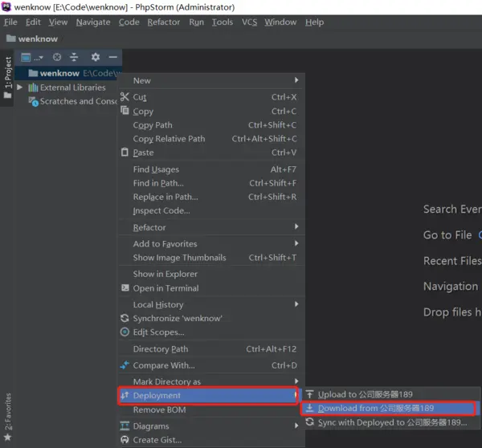Expand the New submenu
Viewport: 482px width, 448px height.
tap(211, 80)
